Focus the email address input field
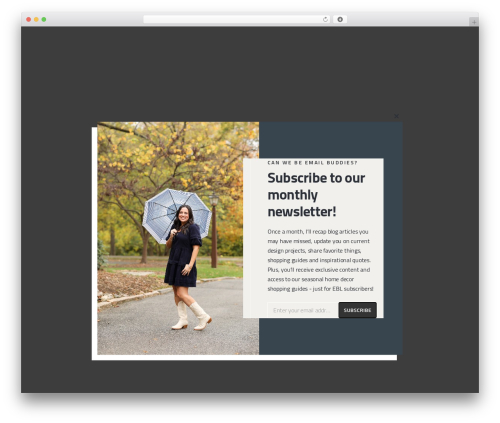 pyautogui.click(x=303, y=310)
